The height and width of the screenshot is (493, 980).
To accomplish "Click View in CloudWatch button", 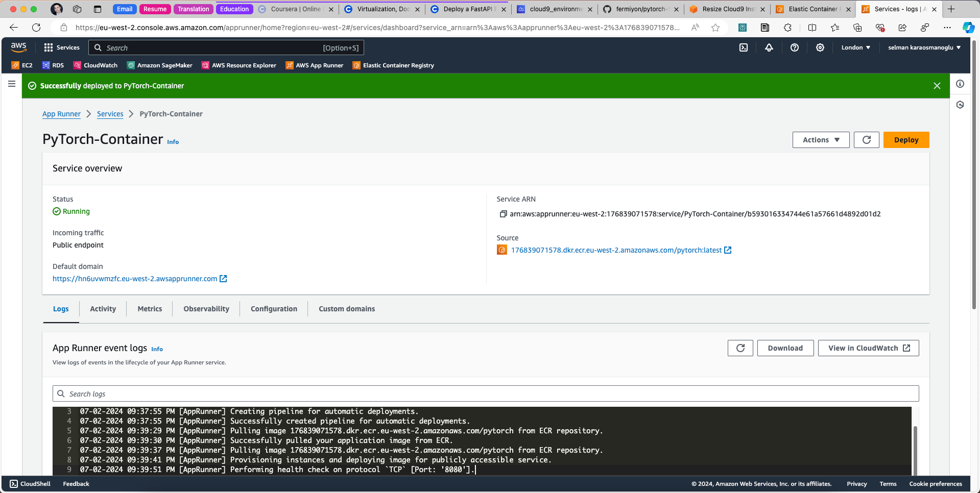I will coord(868,348).
